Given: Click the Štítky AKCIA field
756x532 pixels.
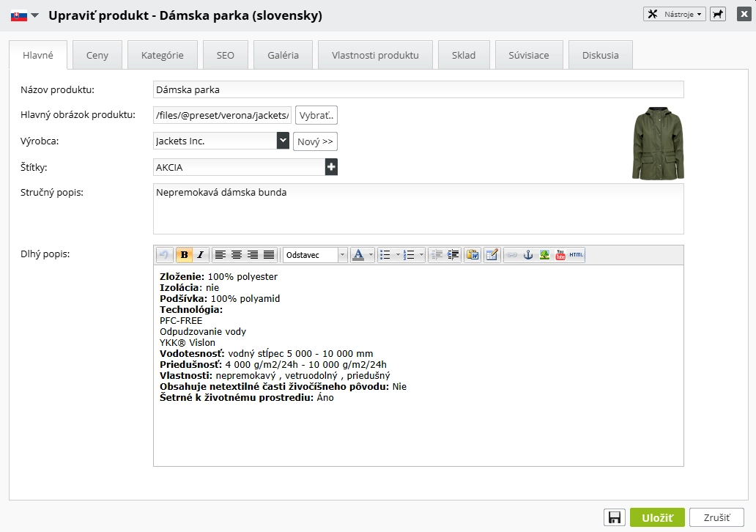Looking at the screenshot, I should [240, 167].
